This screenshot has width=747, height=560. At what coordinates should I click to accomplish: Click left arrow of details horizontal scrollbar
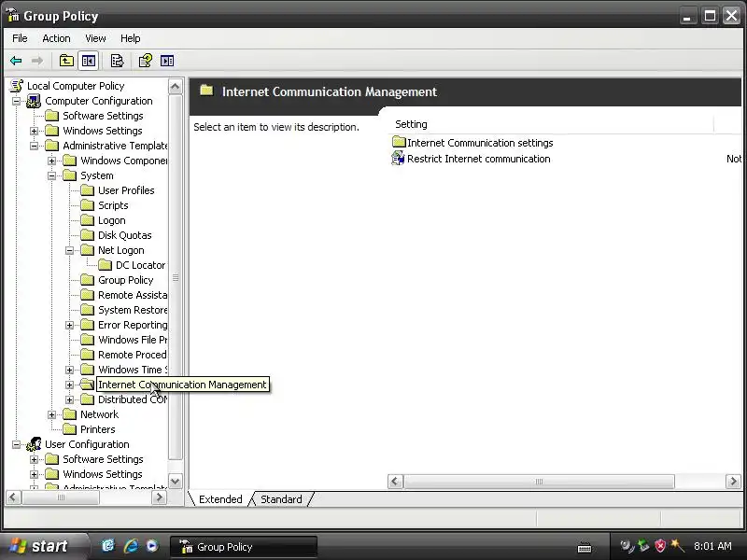(x=395, y=481)
